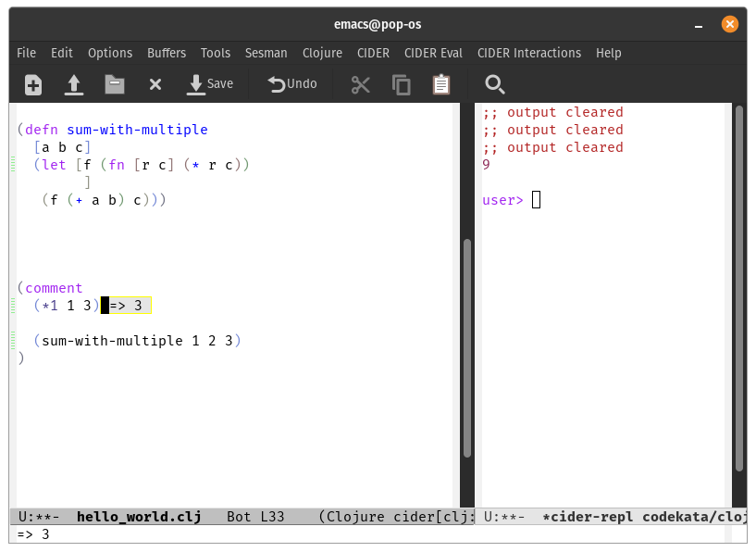Click the sum-with-multiple function name in definition
Screen dimensions: 756x552
click(137, 130)
